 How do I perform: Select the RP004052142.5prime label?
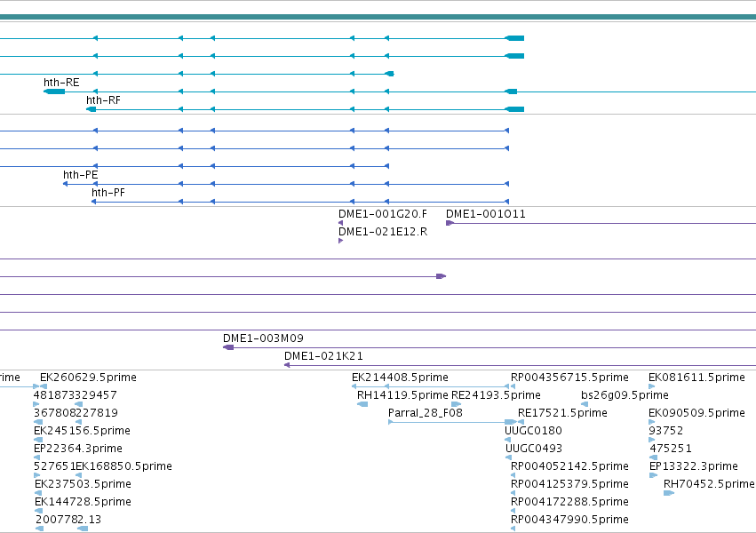click(570, 466)
